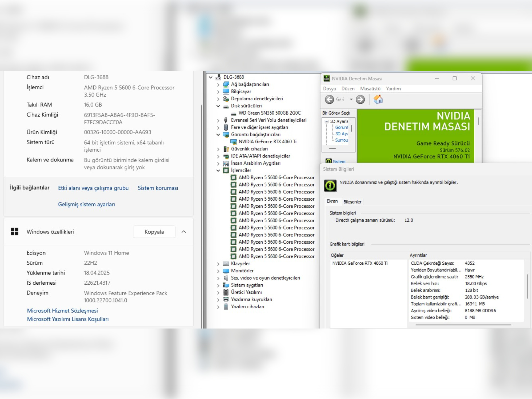Click the graphics card details vertical scrollbar
The image size is (532, 399).
(x=527, y=286)
